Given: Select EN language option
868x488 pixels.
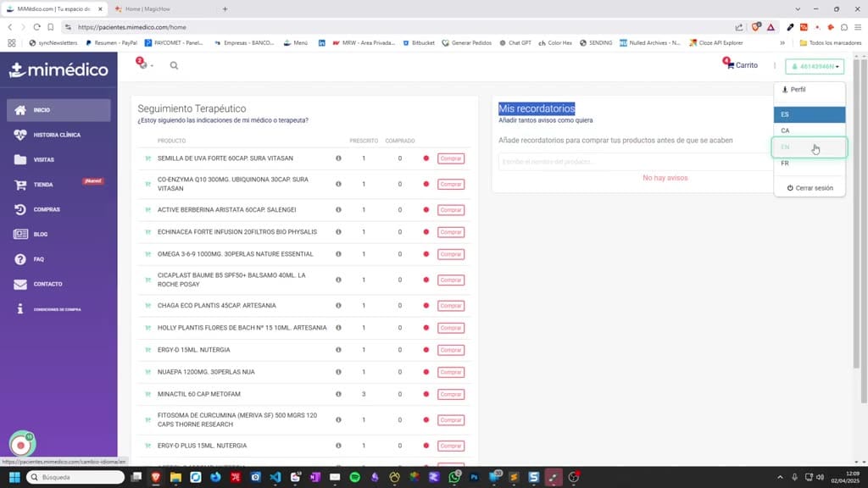Looking at the screenshot, I should tap(810, 147).
